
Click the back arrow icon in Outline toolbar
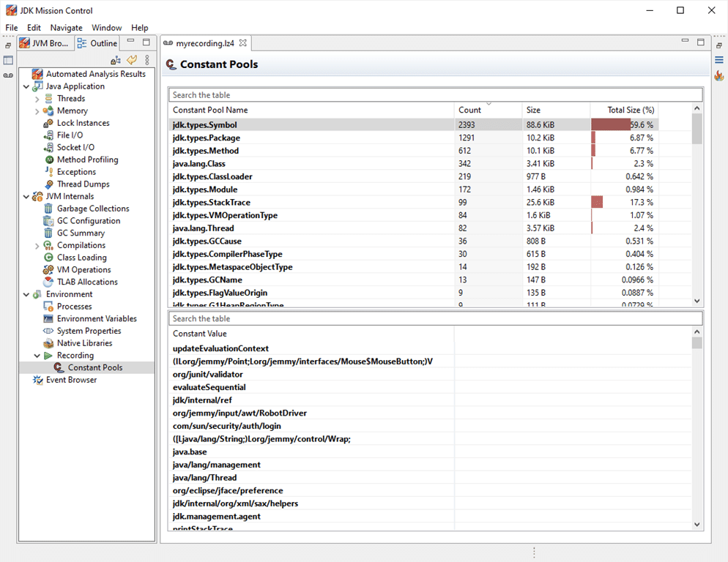[132, 60]
